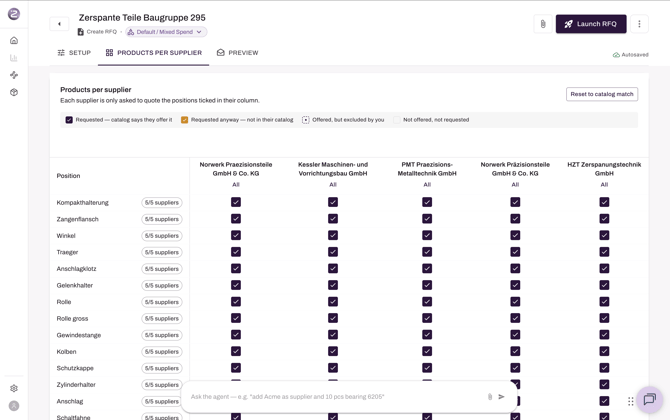Open the chat bubble floating button

click(649, 399)
